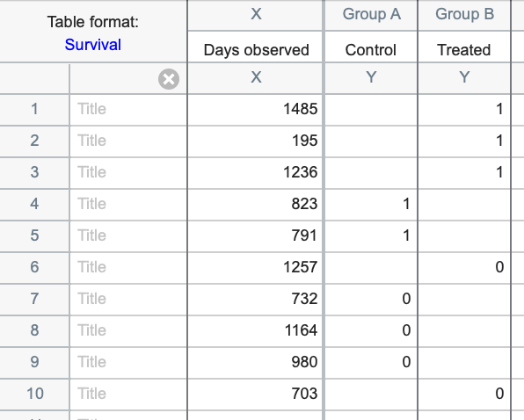Screen dimensions: 524x420
Task: Click the empty Control cell in row 1
Action: click(371, 109)
